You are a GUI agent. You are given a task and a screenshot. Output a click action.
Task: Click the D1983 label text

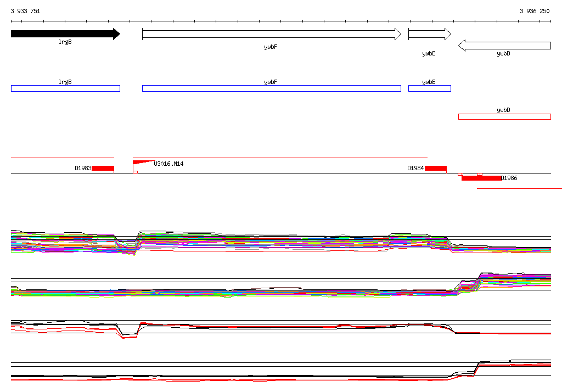pos(83,168)
